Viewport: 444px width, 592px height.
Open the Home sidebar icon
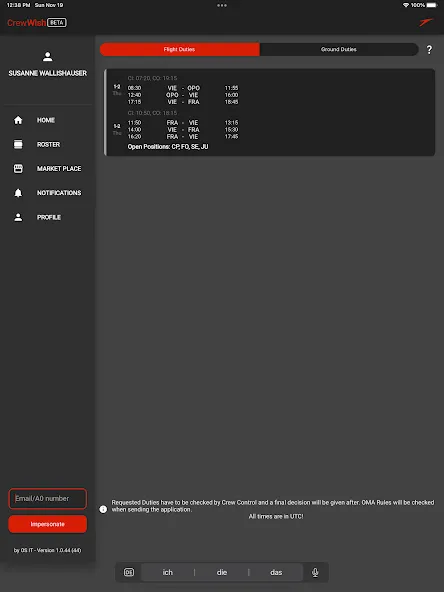pos(18,120)
